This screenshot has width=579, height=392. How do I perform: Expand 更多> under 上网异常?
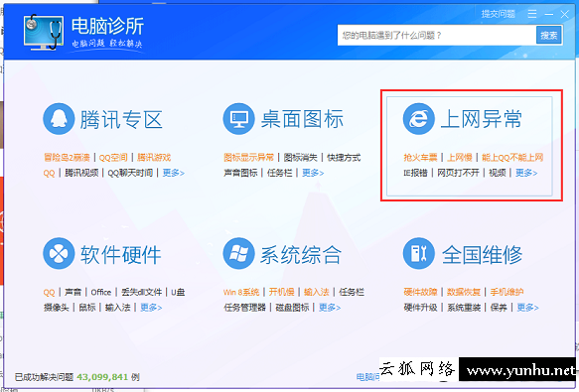(526, 173)
